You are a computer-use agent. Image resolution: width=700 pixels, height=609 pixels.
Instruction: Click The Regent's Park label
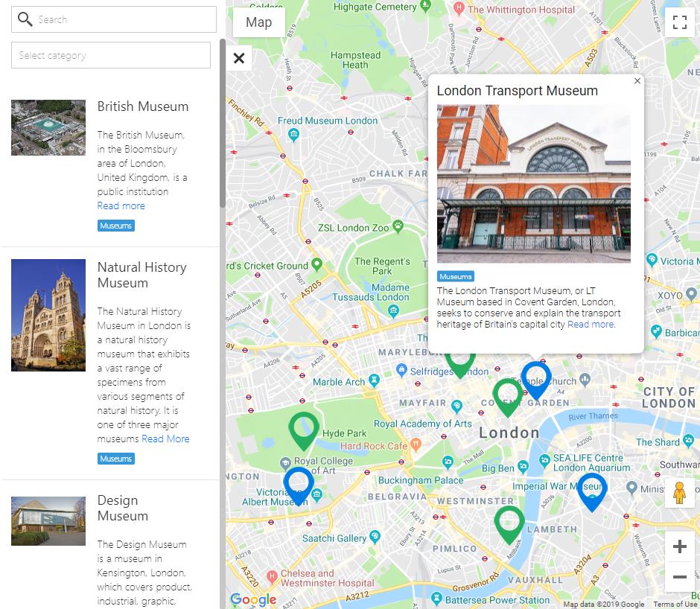pyautogui.click(x=382, y=266)
